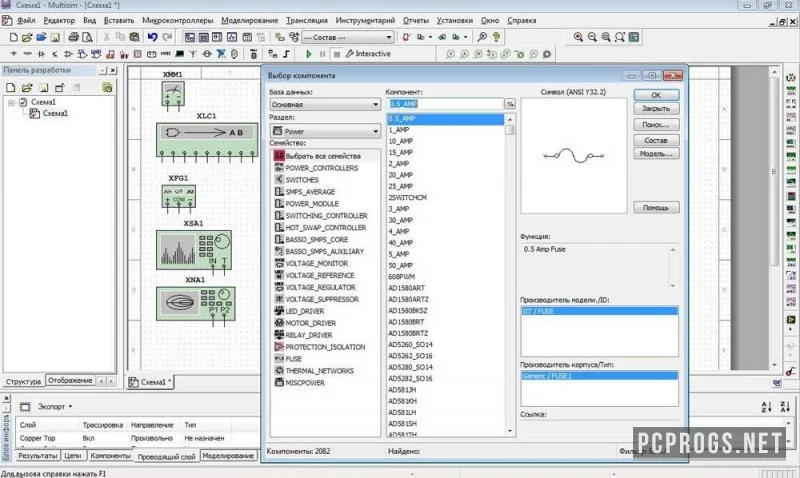Switch to the Компоненты tab at bottom
This screenshot has height=478, width=800.
pos(110,456)
